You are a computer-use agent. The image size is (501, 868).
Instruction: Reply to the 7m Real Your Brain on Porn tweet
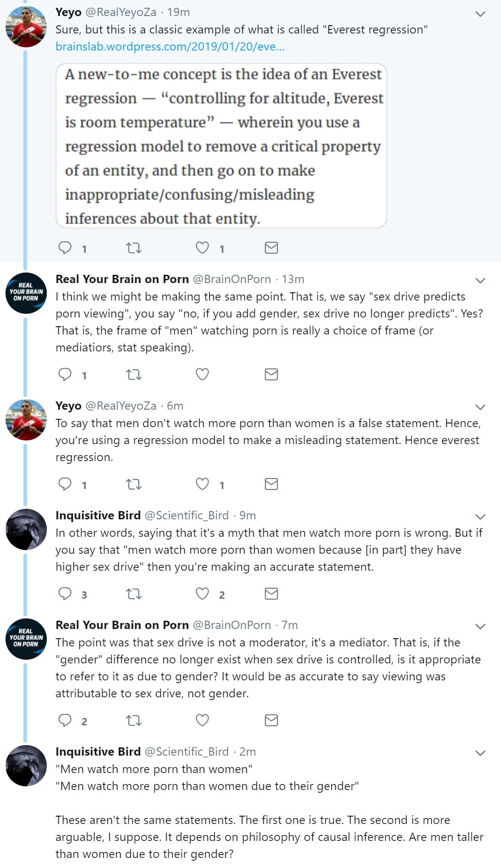(65, 720)
